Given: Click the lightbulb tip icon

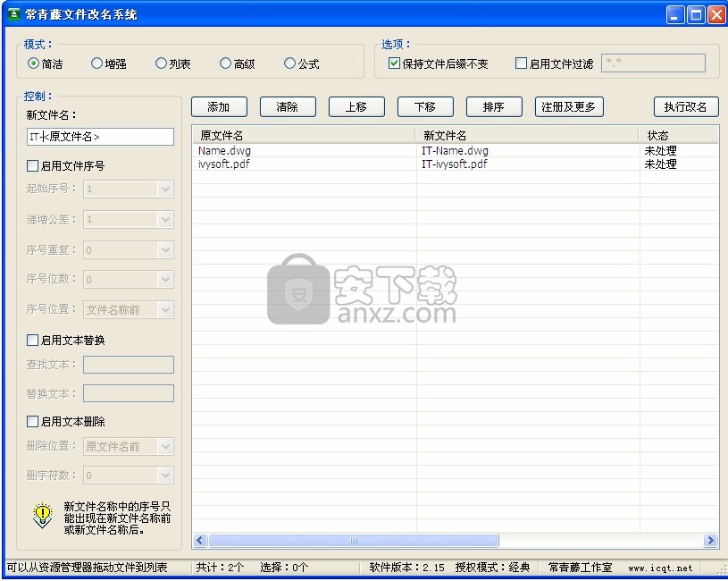Looking at the screenshot, I should click(43, 516).
